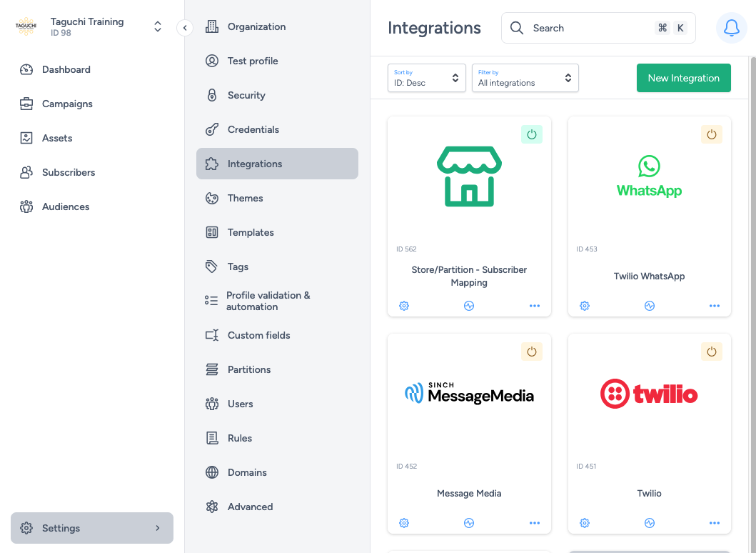Collapse the settings sidebar with chevron
756x553 pixels.
coord(185,28)
